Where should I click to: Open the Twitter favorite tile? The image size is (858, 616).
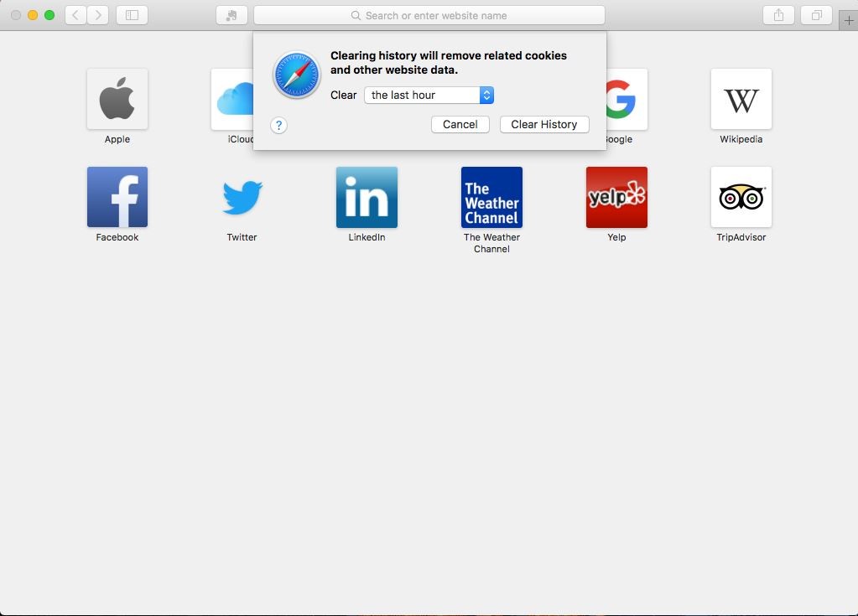242,197
